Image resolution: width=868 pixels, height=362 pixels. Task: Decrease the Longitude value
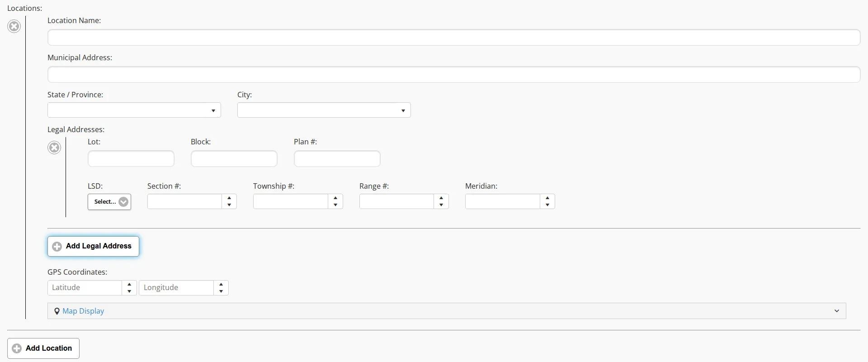(x=221, y=291)
